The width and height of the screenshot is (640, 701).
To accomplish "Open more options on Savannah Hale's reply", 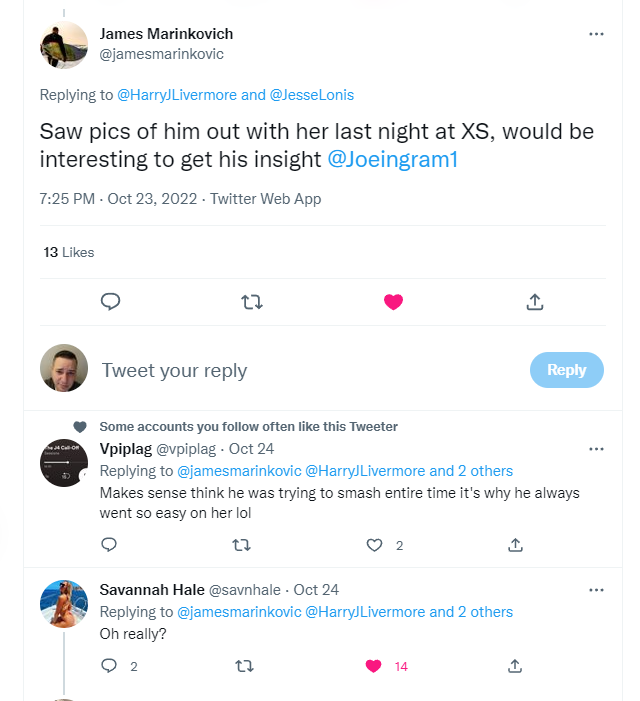I will click(x=596, y=590).
